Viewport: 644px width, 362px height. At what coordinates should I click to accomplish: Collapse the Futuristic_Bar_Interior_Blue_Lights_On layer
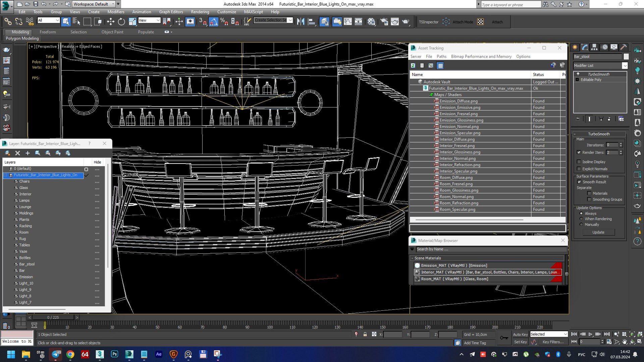point(6,175)
